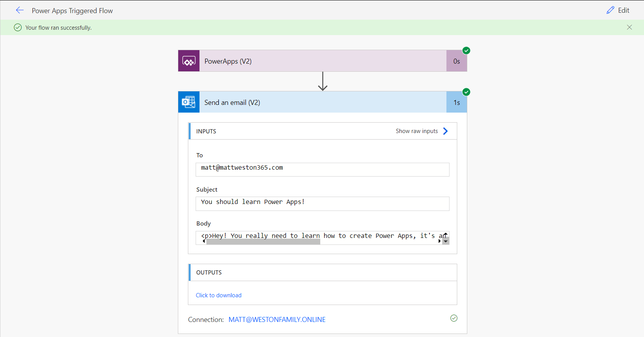Click the Show raw inputs chevron arrow
644x337 pixels.
[x=445, y=131]
